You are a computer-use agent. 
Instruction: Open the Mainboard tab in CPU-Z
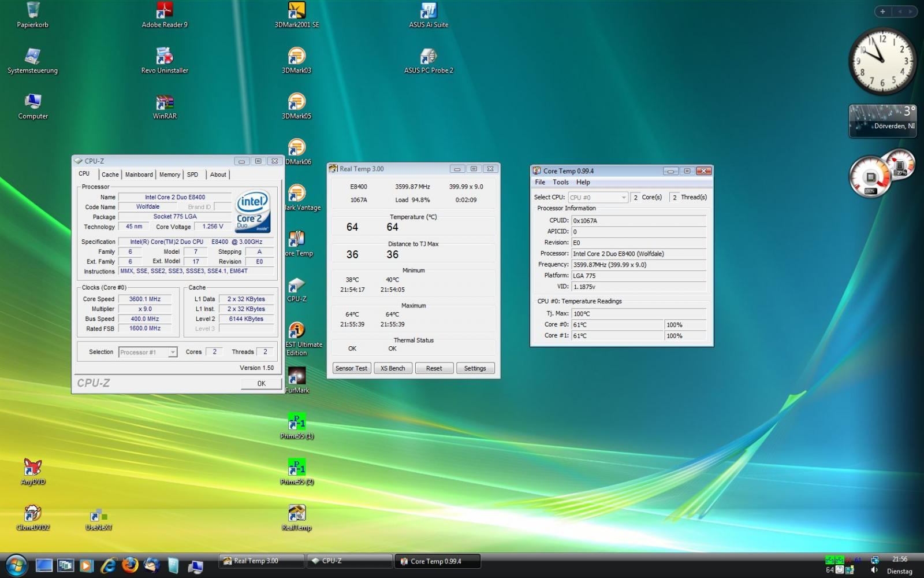(x=139, y=175)
